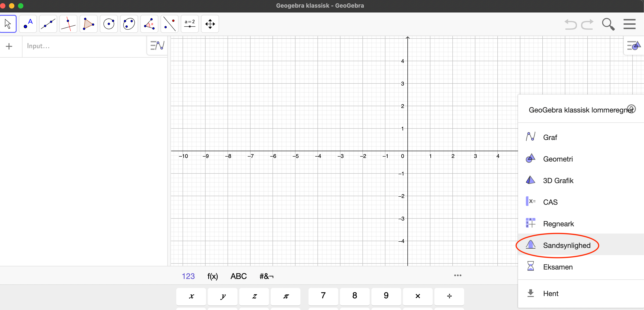
Task: Click the Undo arrow
Action: click(570, 25)
